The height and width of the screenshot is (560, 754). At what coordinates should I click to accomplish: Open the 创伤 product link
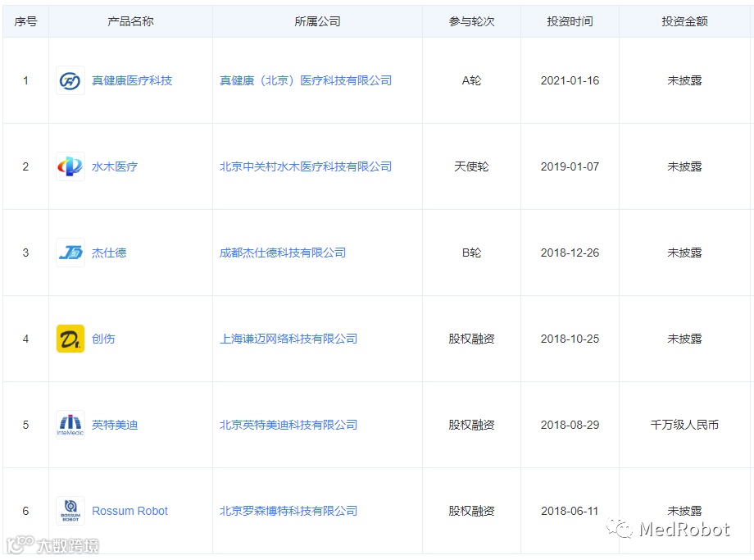(103, 339)
